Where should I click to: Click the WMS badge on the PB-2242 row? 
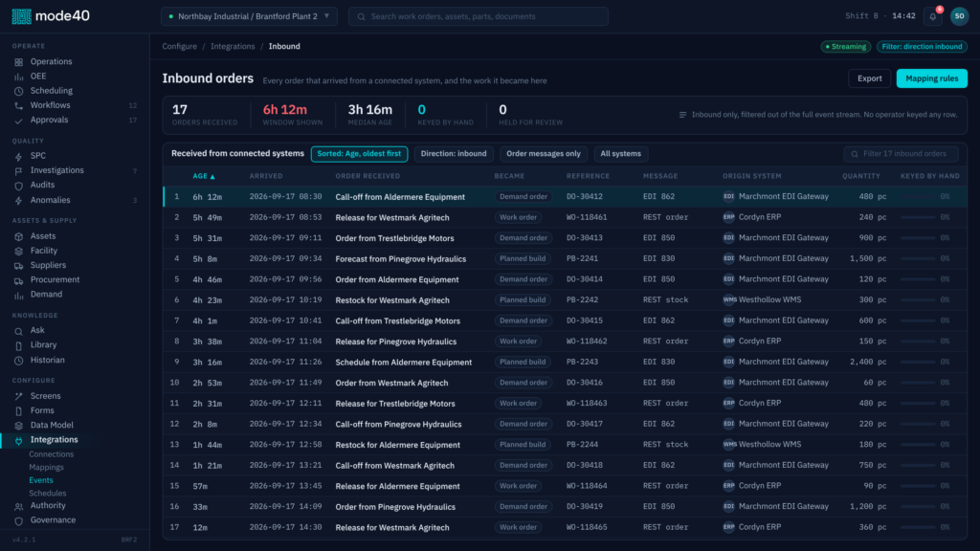coord(728,299)
